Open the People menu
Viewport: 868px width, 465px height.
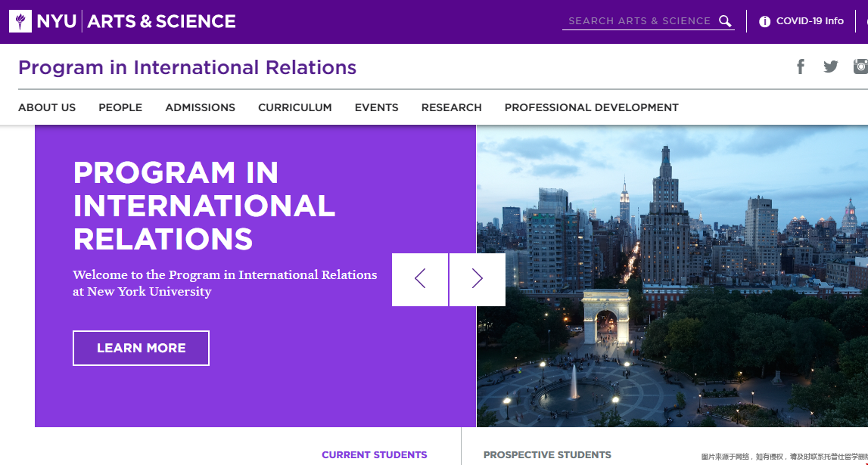(120, 107)
